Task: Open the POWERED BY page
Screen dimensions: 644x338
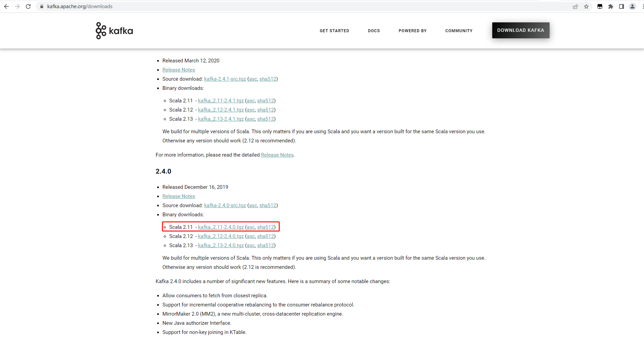Action: [x=412, y=31]
